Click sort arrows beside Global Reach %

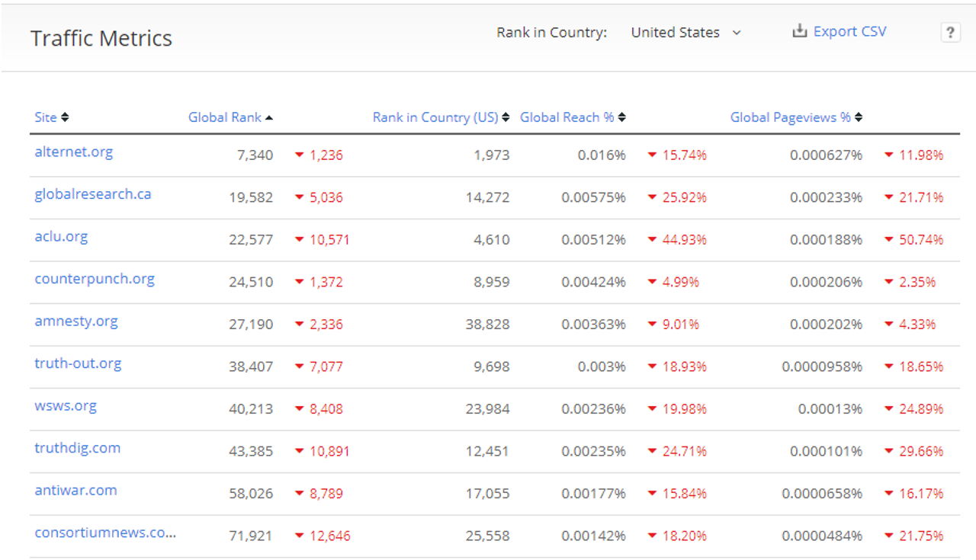coord(622,117)
